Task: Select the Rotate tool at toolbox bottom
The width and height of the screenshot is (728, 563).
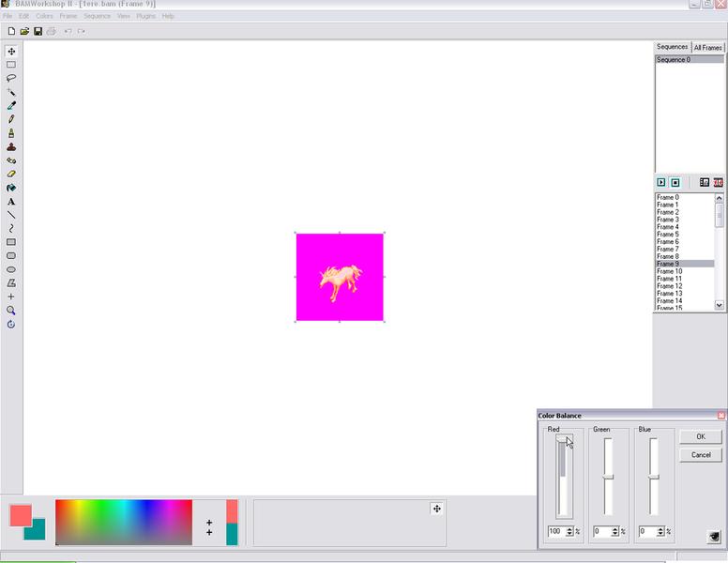Action: [x=11, y=325]
